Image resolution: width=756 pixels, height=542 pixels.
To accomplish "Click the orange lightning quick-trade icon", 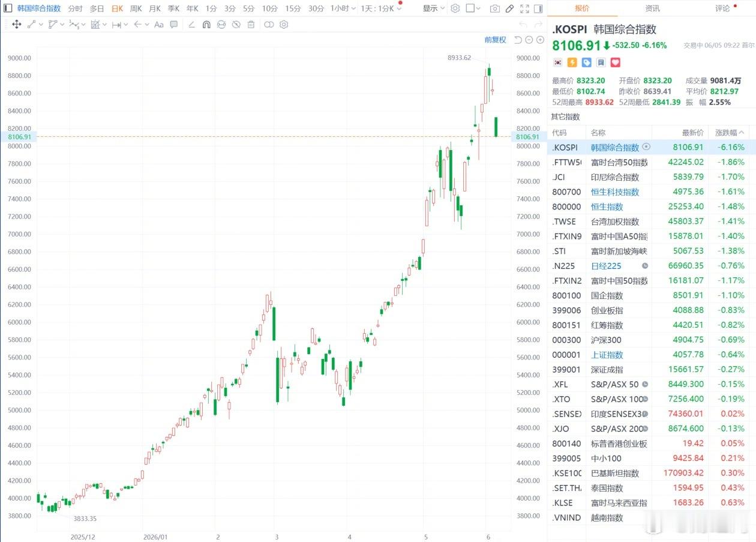I will point(572,62).
